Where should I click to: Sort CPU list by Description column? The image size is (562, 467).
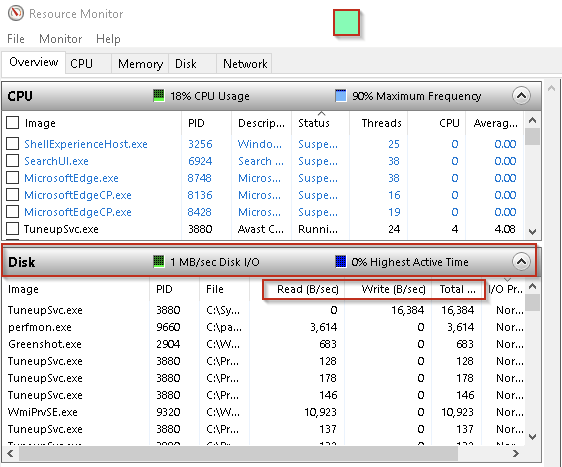[261, 123]
